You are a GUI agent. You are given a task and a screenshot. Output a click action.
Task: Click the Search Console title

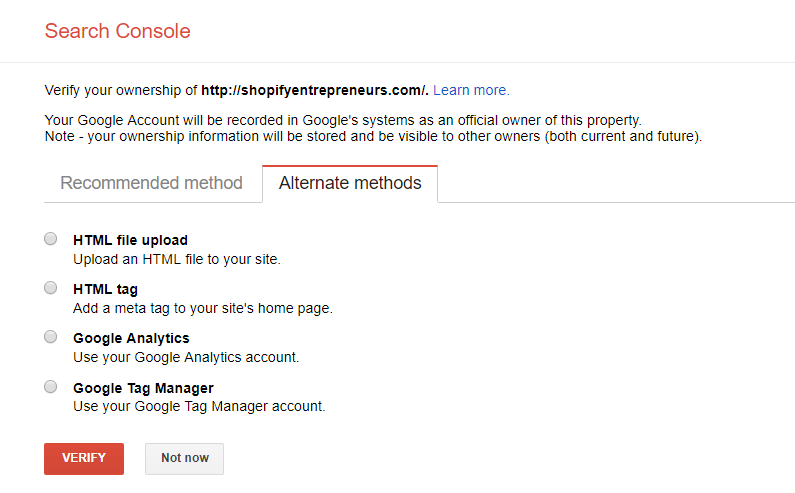click(117, 31)
